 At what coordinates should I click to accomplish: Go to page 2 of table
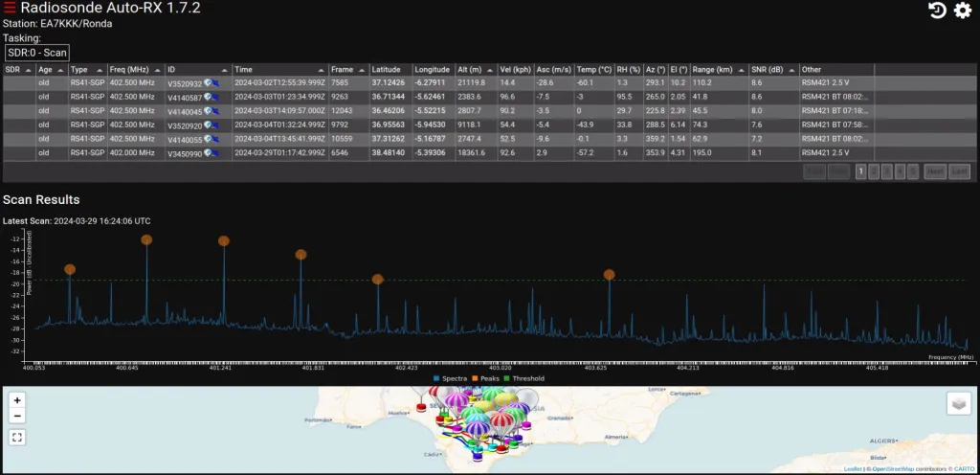874,171
